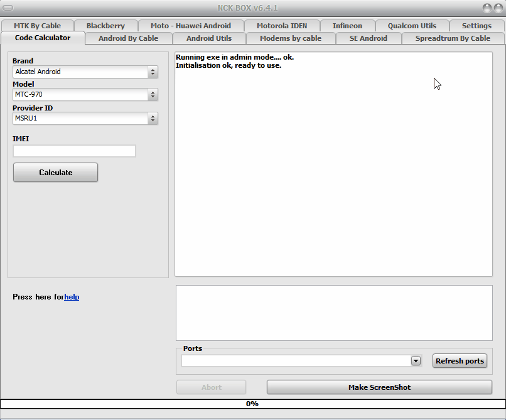This screenshot has height=420, width=506.
Task: Select the Moto - Huawei Android tab
Action: 191,26
